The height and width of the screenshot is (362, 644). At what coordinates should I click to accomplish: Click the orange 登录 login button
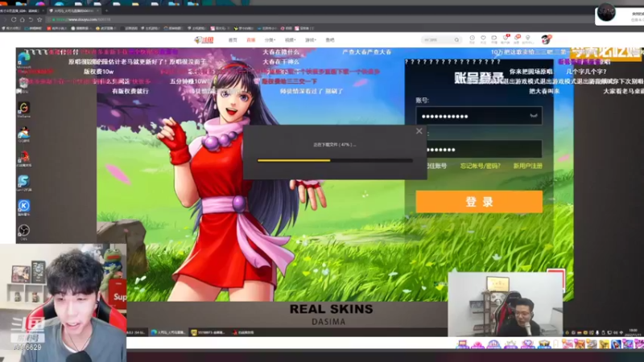[x=479, y=202]
